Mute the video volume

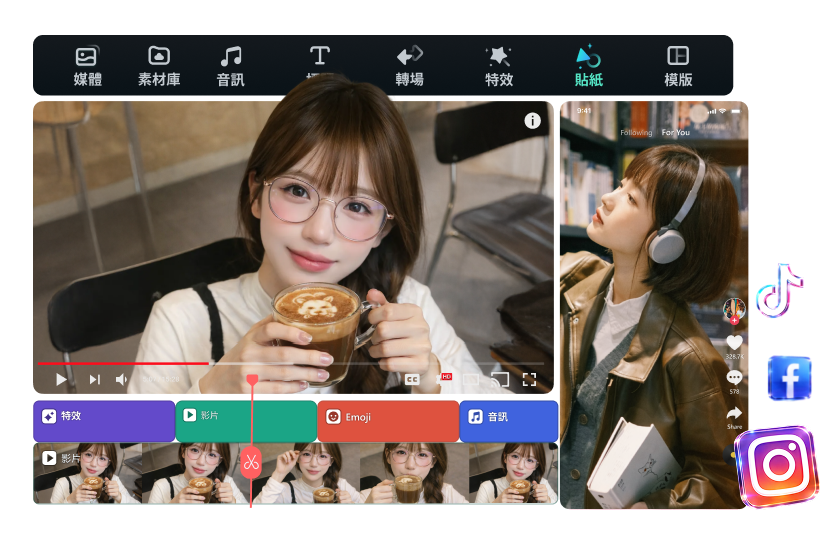122,380
